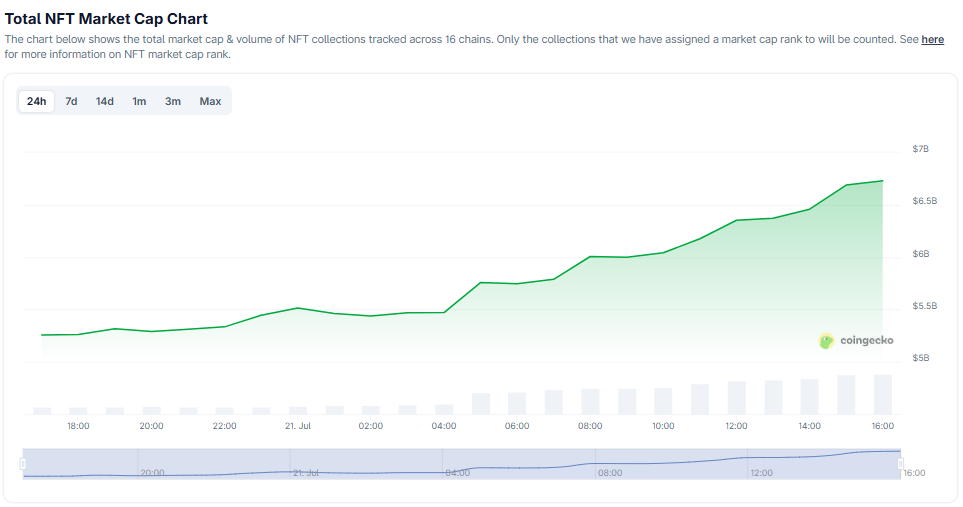Click the navigator mini chart at 12:00
The width and height of the screenshot is (963, 507).
coord(761,473)
